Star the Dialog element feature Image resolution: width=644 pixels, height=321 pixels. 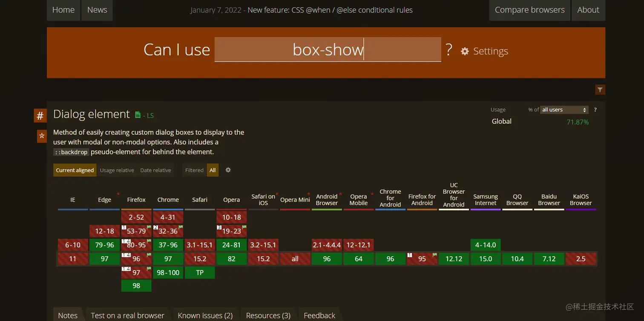tap(42, 136)
